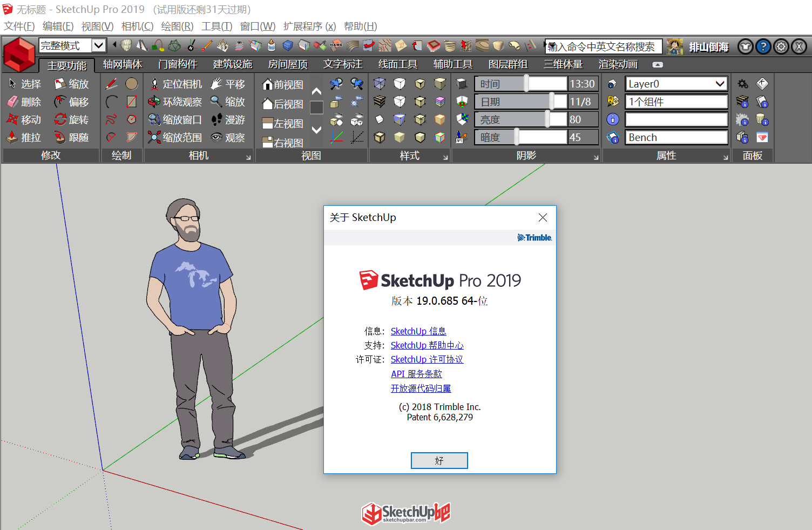Choose the 移动 move tool
Screen dimensions: 812x530
click(25, 119)
